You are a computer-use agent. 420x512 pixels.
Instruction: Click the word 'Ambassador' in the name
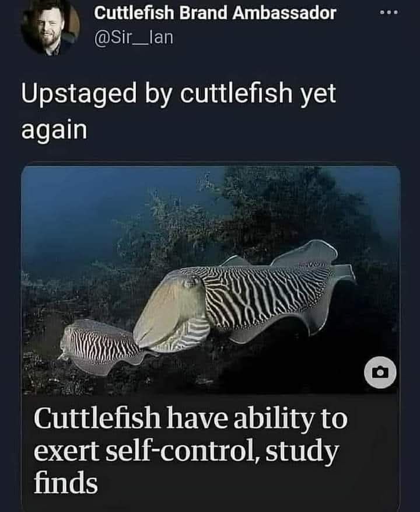coord(284,13)
